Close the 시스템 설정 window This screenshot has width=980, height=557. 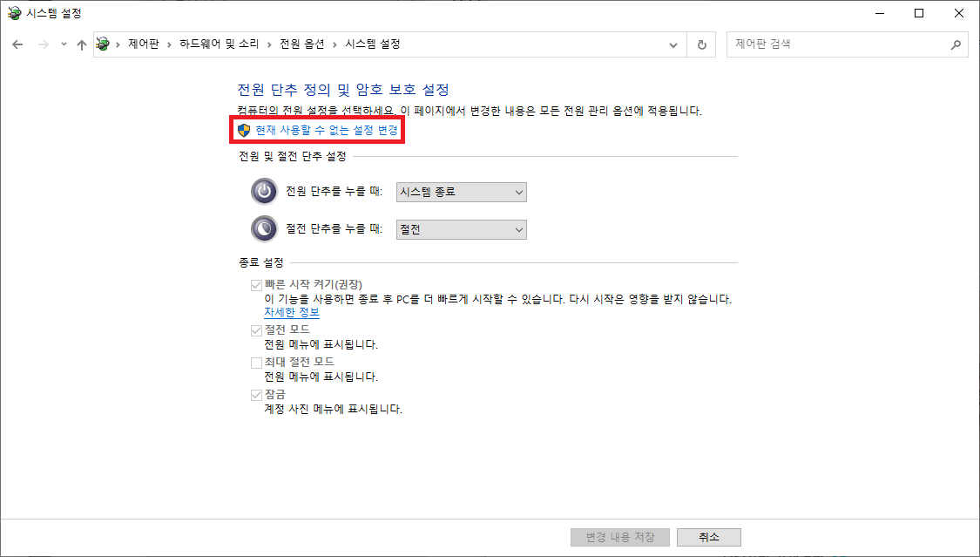pos(959,13)
